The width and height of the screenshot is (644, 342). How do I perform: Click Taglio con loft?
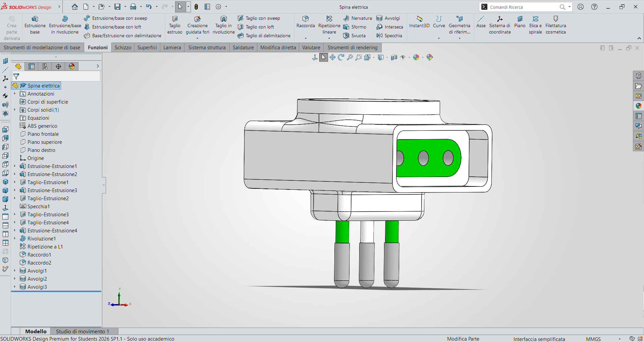[x=256, y=27]
